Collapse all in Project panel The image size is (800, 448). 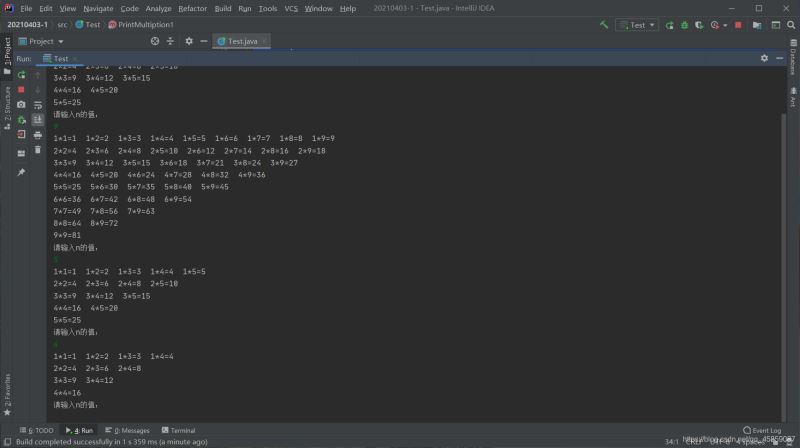(x=170, y=41)
